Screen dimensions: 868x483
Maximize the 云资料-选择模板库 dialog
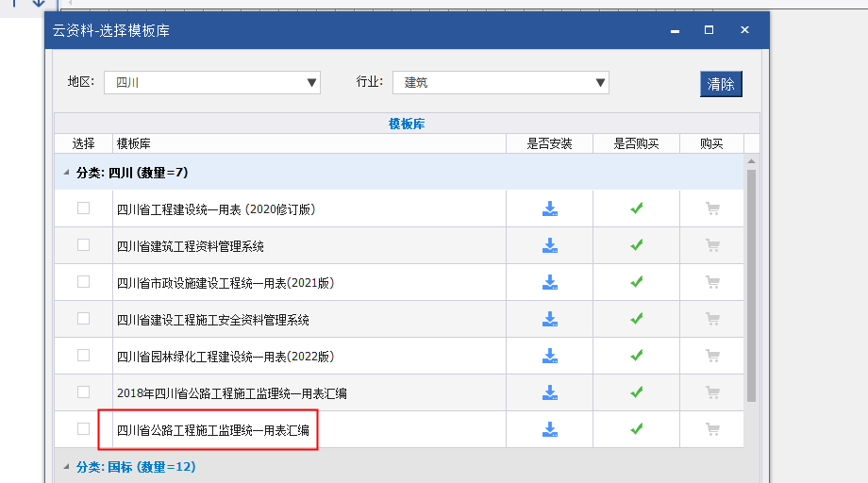[709, 30]
